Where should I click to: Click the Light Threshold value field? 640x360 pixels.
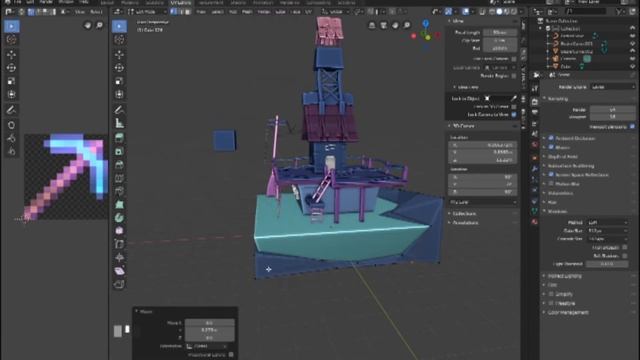pyautogui.click(x=607, y=264)
